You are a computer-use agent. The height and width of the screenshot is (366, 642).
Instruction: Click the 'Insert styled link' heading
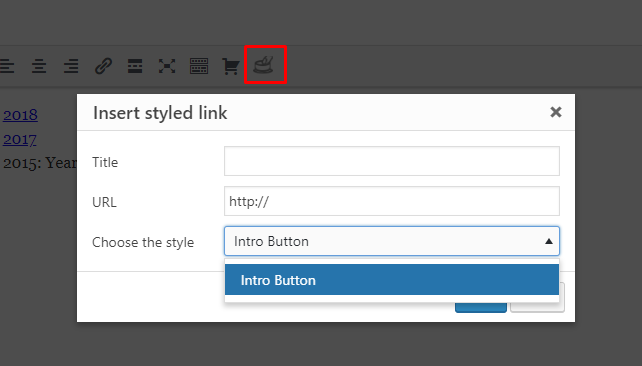coord(160,113)
